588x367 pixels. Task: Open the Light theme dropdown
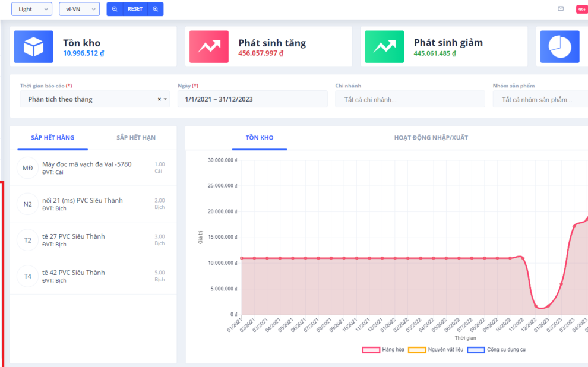click(31, 9)
